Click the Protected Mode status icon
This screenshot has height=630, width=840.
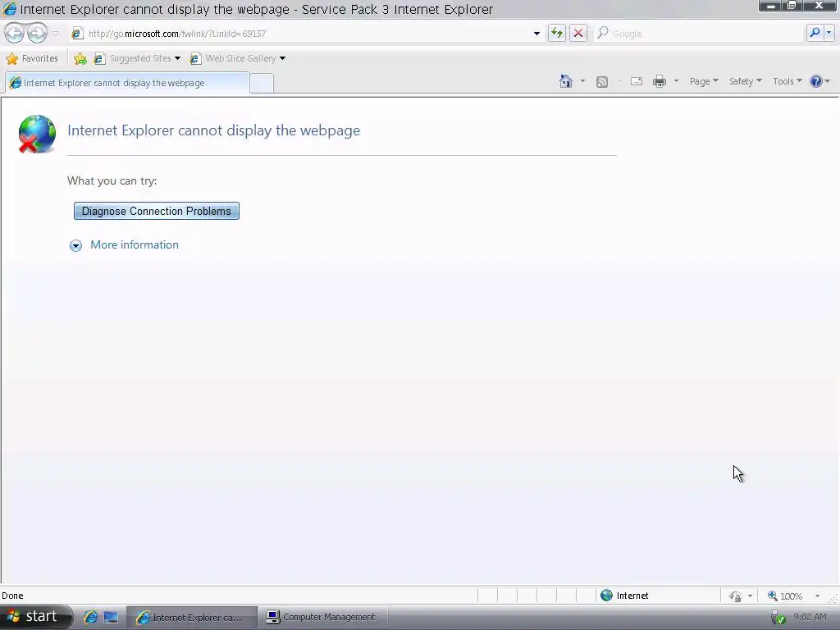coord(735,596)
